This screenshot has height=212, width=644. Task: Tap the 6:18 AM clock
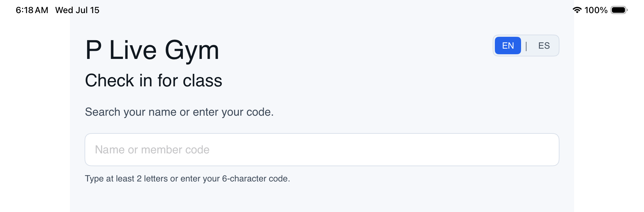click(32, 10)
